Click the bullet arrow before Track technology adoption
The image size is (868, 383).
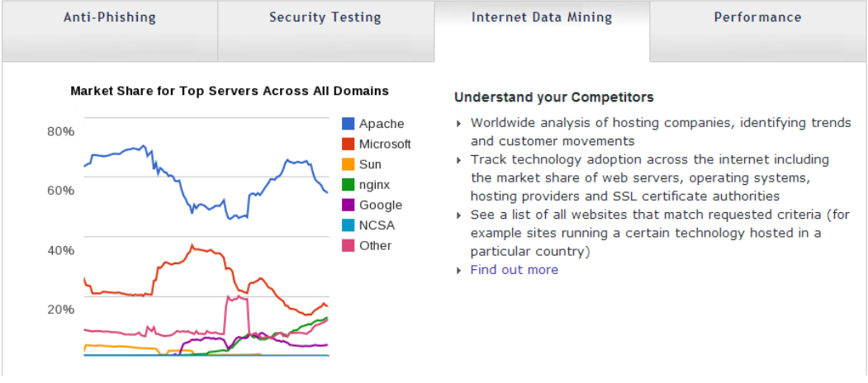coord(459,160)
